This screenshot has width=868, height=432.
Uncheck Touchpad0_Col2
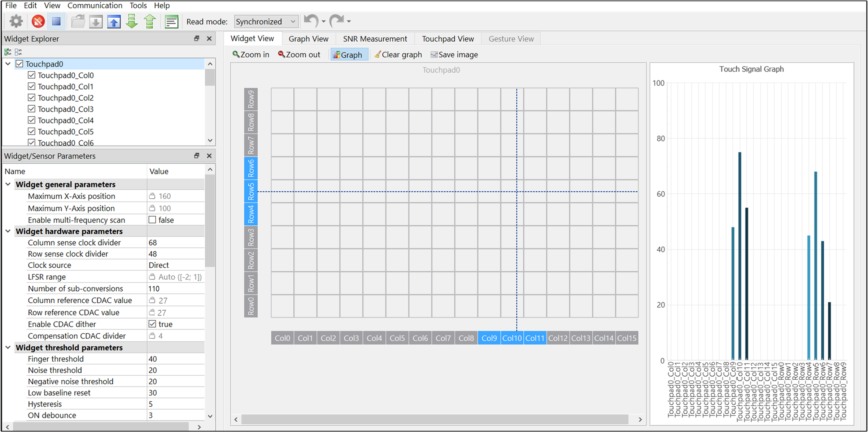pyautogui.click(x=31, y=98)
